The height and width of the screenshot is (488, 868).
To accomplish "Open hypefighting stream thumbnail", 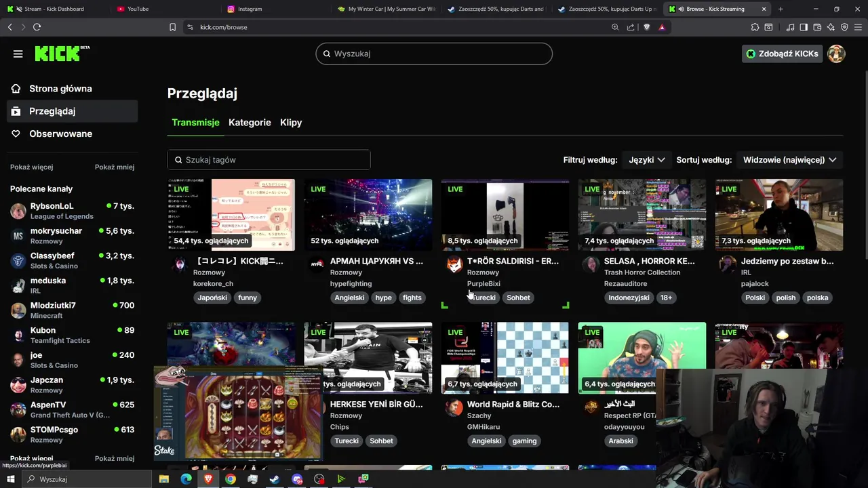I will [x=368, y=215].
